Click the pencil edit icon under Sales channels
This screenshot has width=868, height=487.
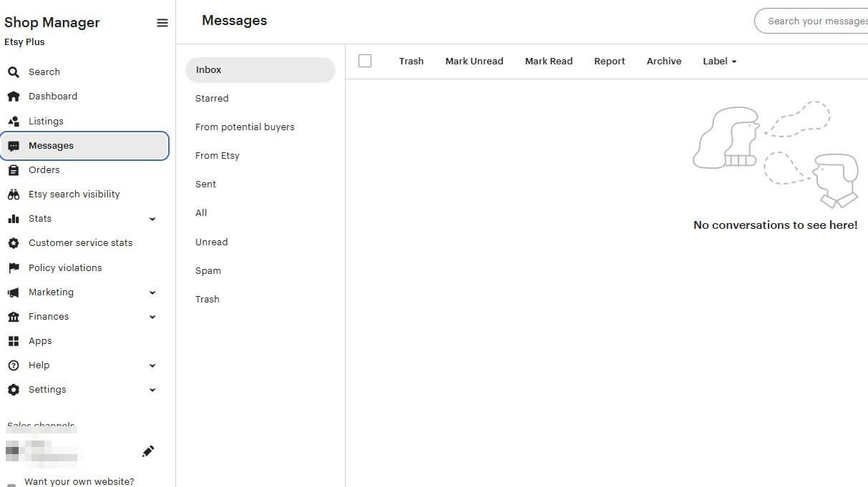148,451
